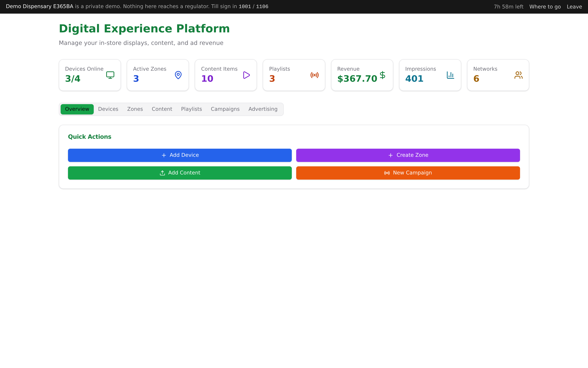
Task: Click the map pin icon in Active Zones
Action: [x=178, y=75]
